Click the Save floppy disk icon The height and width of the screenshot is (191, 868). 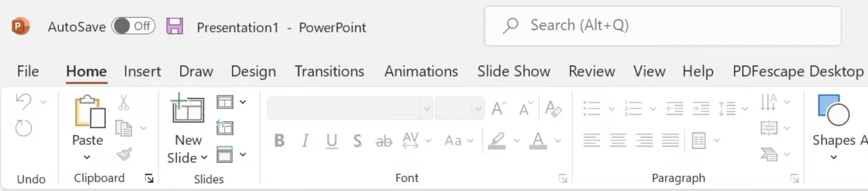pyautogui.click(x=175, y=26)
